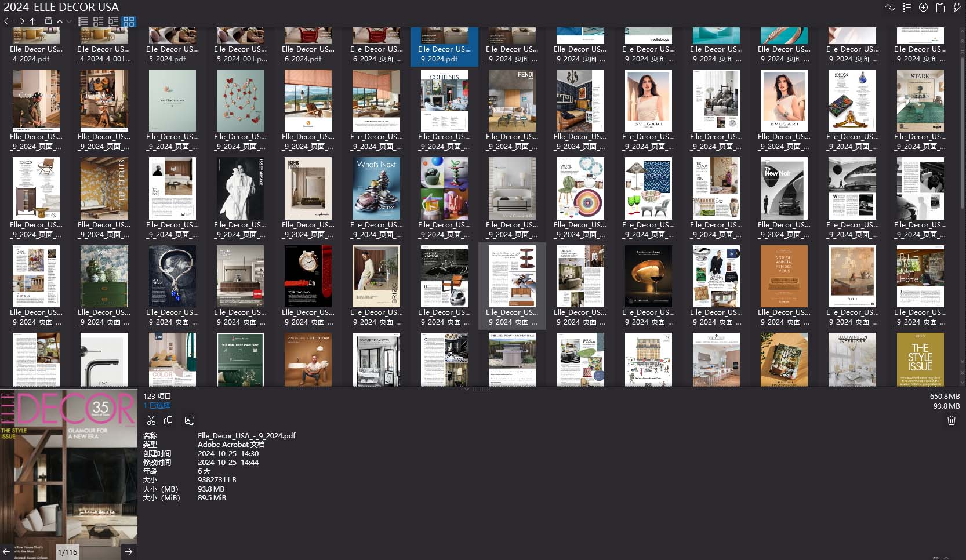Go back to the previous folder
966x560 pixels.
8,21
